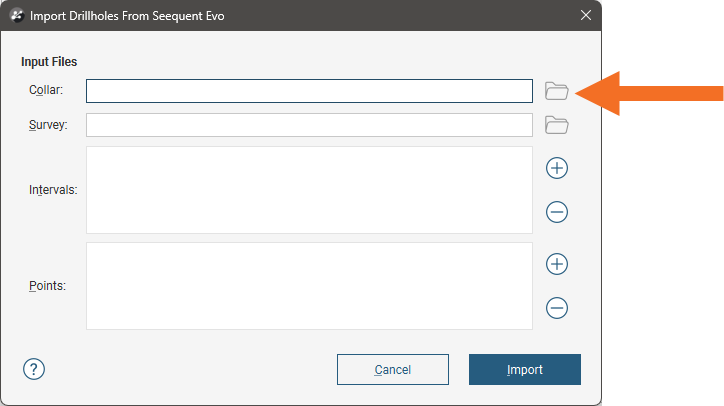Click the application icon in title bar
This screenshot has width=724, height=406.
click(17, 15)
